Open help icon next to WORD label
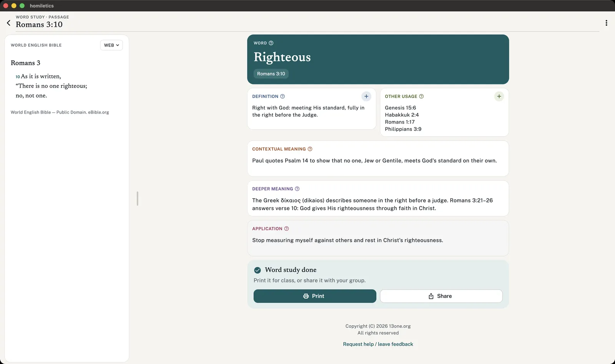615x364 pixels. tap(271, 43)
